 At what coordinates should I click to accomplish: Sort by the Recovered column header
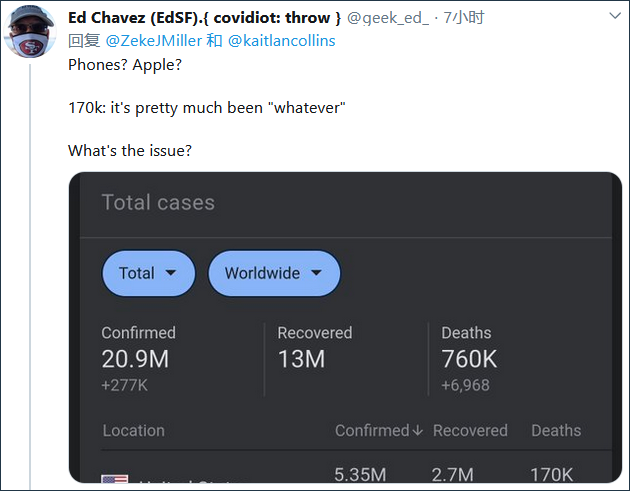[x=470, y=431]
